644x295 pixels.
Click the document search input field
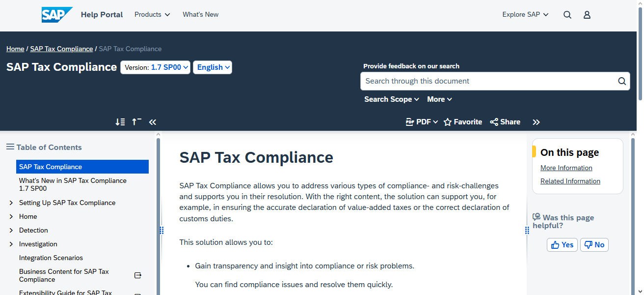click(x=491, y=81)
